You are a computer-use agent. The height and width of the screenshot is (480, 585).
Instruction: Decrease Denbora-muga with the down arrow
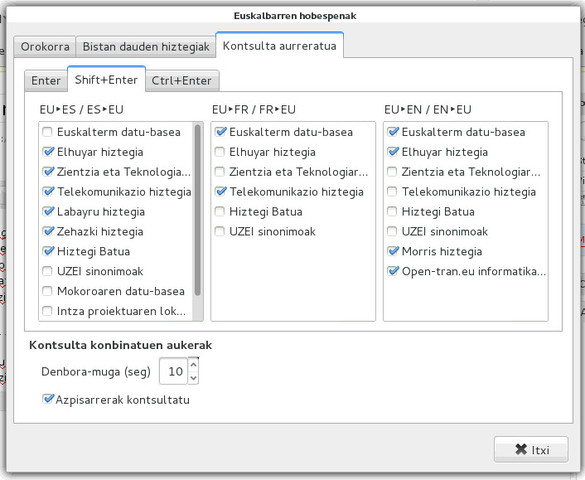click(x=193, y=378)
